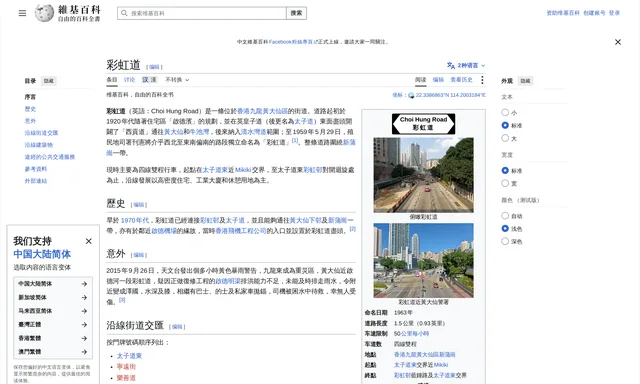Select small text size option

[505, 112]
